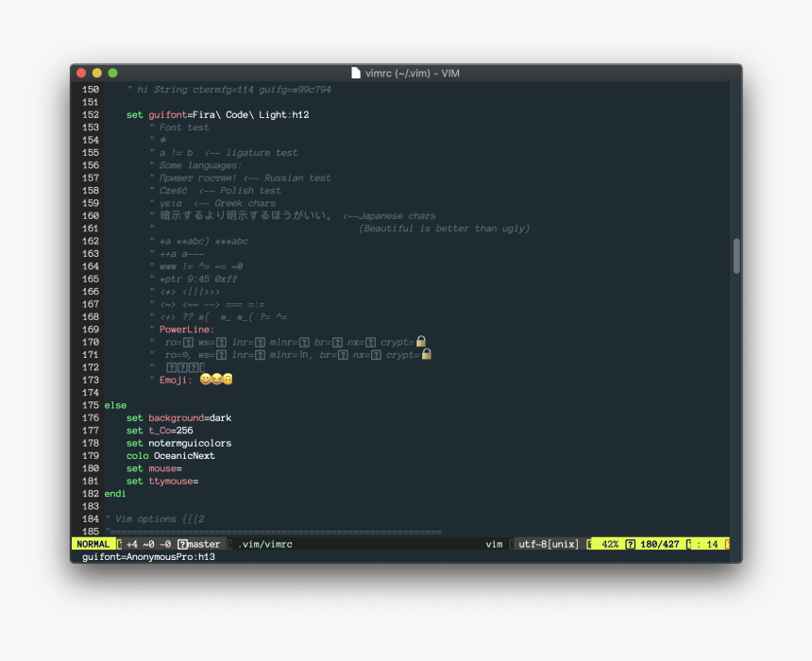Click the +4 ~0 -0 git changes indicator
Image resolution: width=812 pixels, height=661 pixels.
(x=149, y=544)
